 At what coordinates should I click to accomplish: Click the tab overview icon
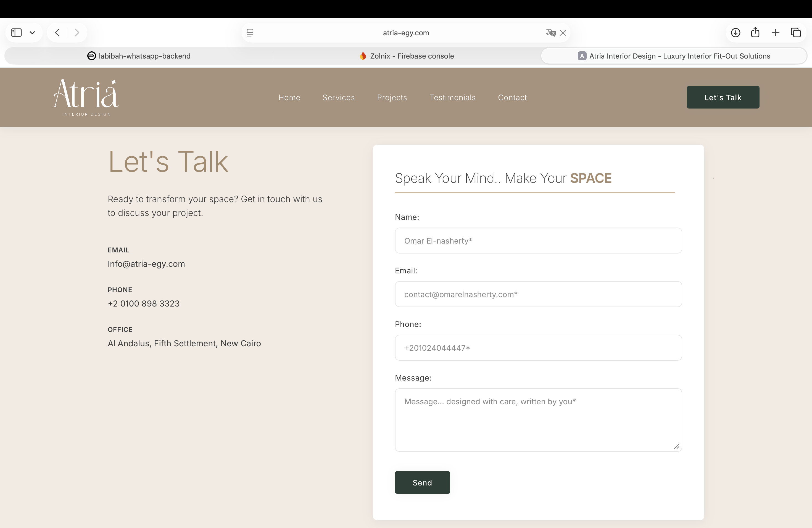(796, 32)
